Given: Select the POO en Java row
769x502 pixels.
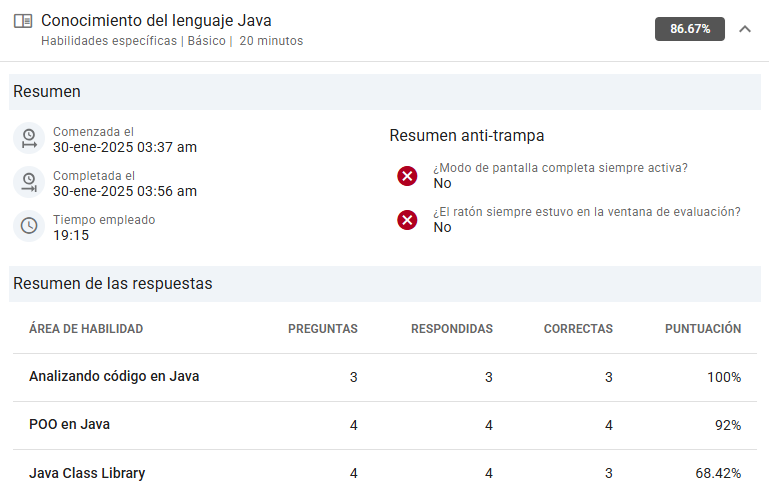Looking at the screenshot, I should (x=69, y=425).
